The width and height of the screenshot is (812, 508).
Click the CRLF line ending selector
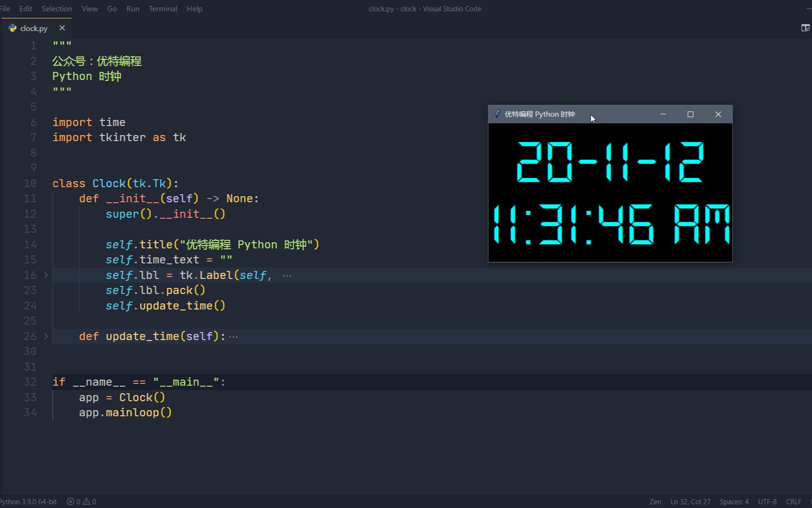pyautogui.click(x=794, y=501)
